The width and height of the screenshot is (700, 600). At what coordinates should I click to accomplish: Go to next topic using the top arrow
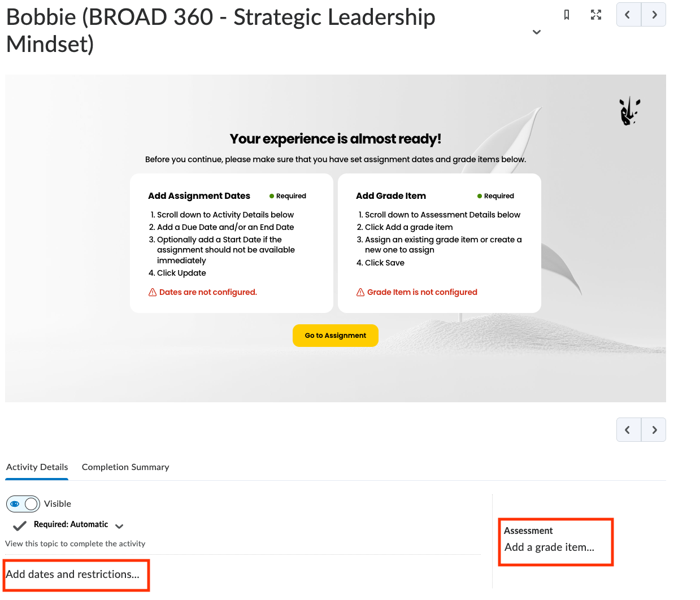click(654, 15)
